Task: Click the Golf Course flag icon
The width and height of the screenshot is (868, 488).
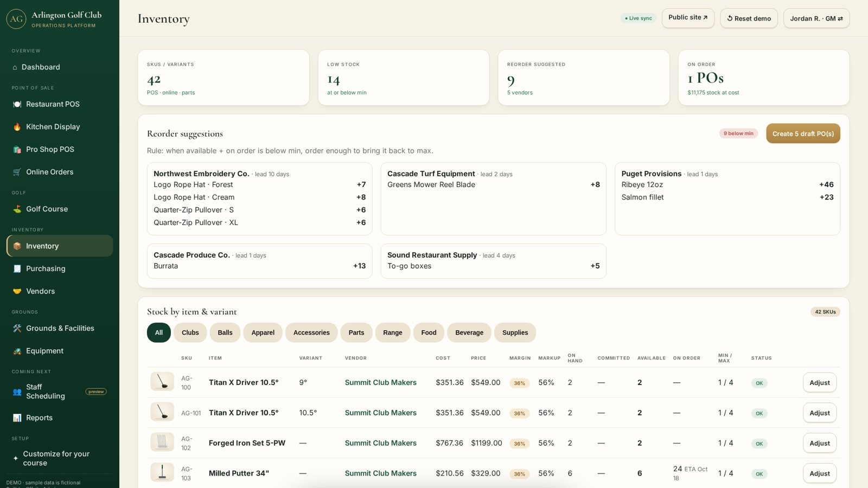Action: pos(17,209)
